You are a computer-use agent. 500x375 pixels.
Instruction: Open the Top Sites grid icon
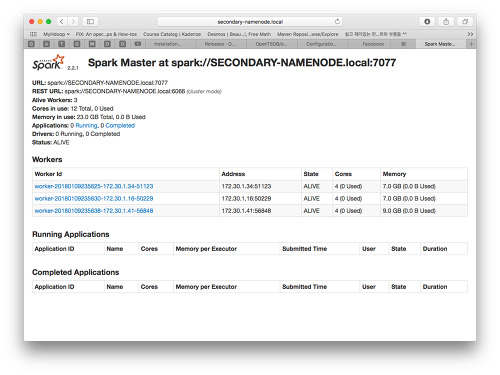[33, 34]
